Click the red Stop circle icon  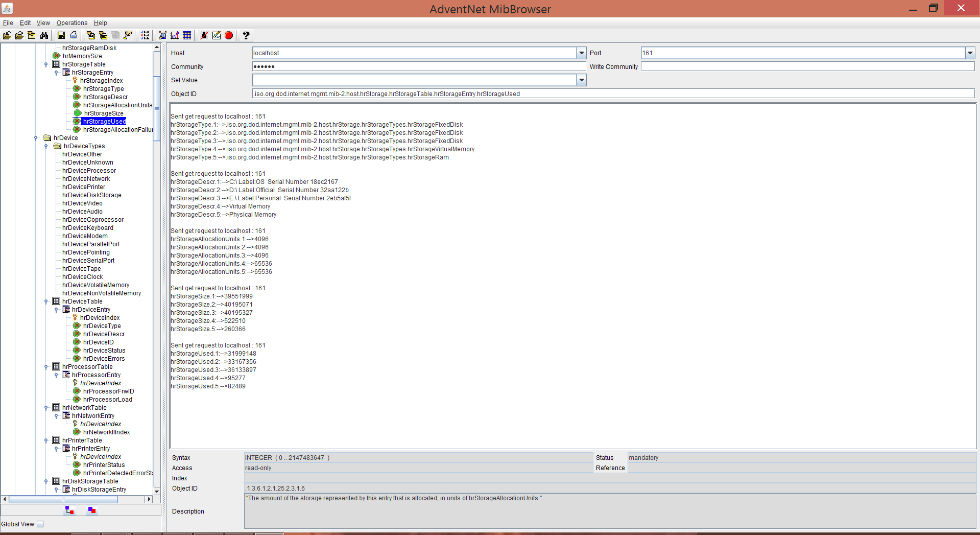point(229,35)
